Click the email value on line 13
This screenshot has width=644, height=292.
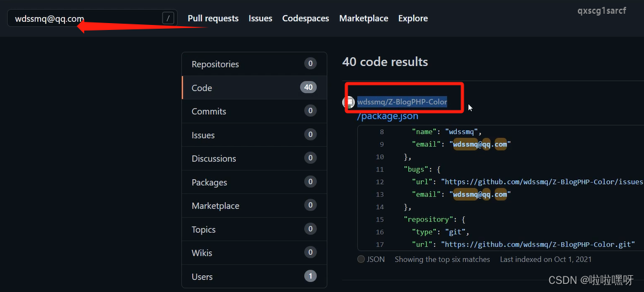point(480,194)
